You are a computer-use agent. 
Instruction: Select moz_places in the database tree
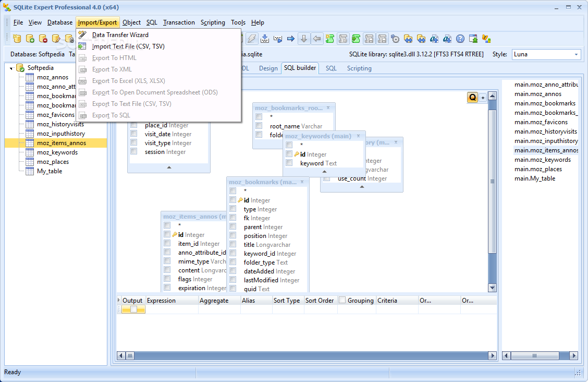click(x=53, y=162)
